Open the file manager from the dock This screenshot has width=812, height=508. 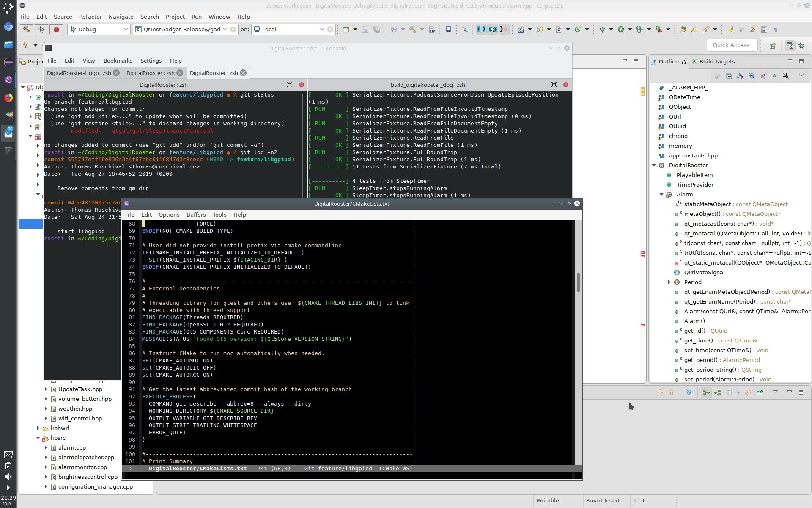click(8, 44)
